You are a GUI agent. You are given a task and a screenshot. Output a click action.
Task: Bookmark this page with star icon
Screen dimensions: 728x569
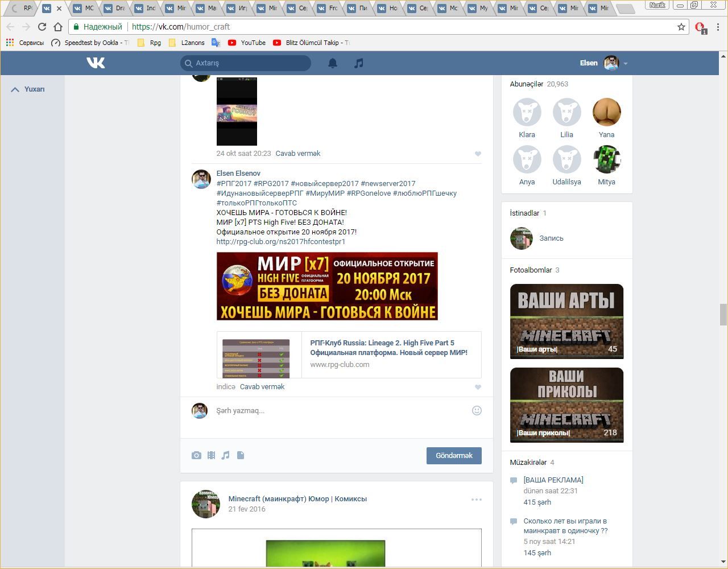tap(681, 27)
